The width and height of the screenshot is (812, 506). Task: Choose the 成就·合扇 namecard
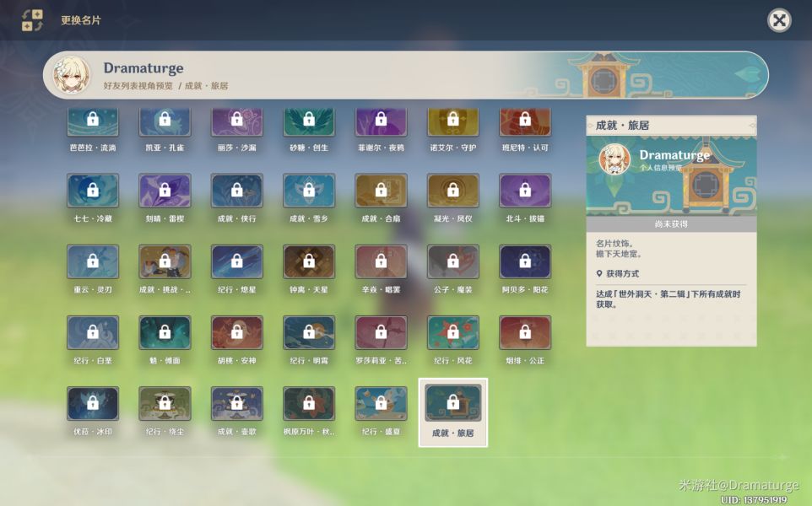tap(381, 191)
